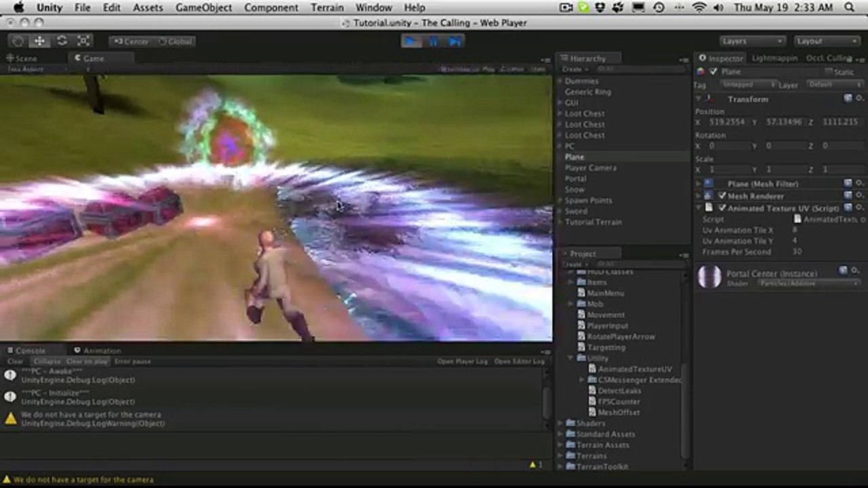Open the Create menu in Hierarchy
This screenshot has width=868, height=488.
click(x=574, y=69)
